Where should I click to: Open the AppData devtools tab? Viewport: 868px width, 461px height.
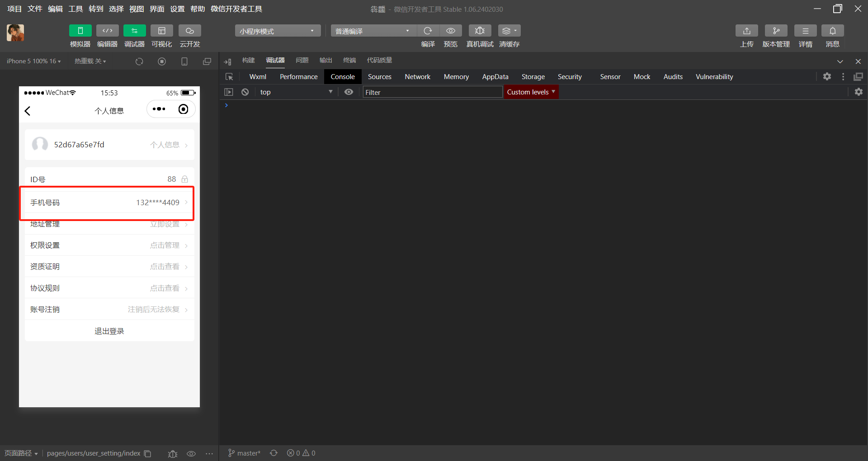(x=495, y=77)
